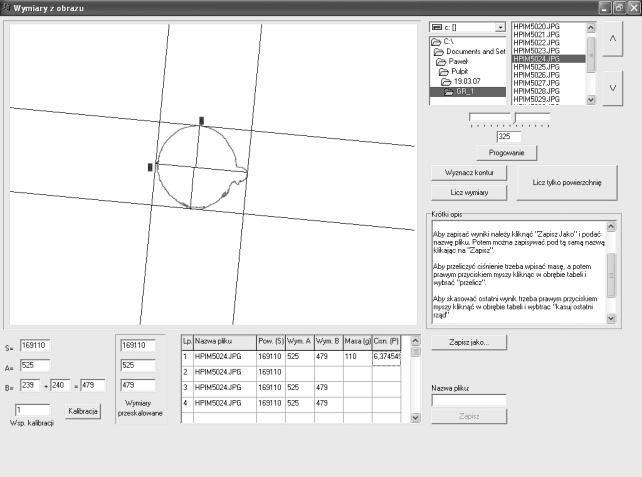
Task: Click the Nazwa pliku input field
Action: (x=469, y=400)
